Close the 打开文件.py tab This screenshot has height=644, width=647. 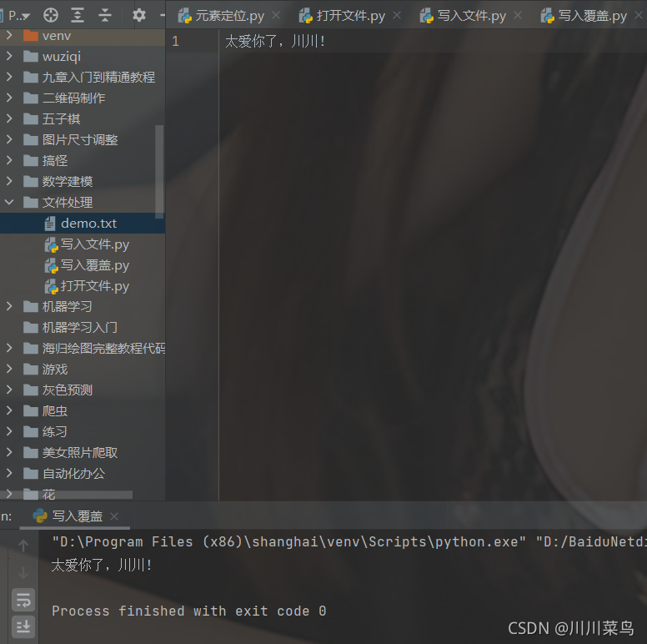(x=397, y=16)
